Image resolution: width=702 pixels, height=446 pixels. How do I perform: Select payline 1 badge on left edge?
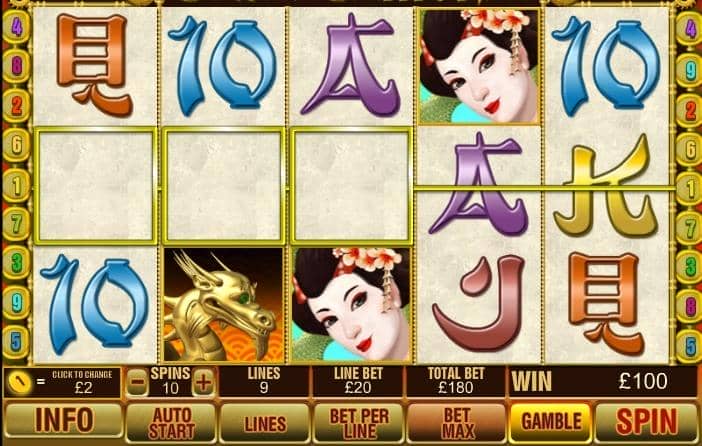17,186
